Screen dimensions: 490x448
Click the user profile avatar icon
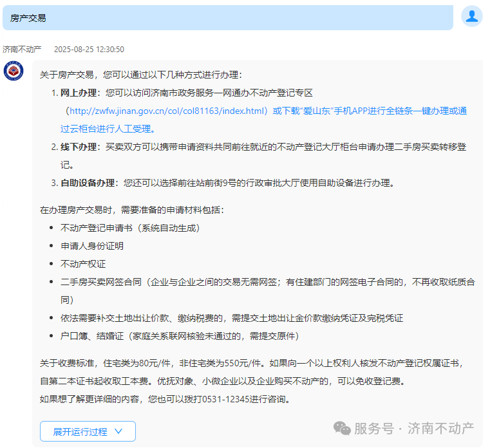coord(471,16)
